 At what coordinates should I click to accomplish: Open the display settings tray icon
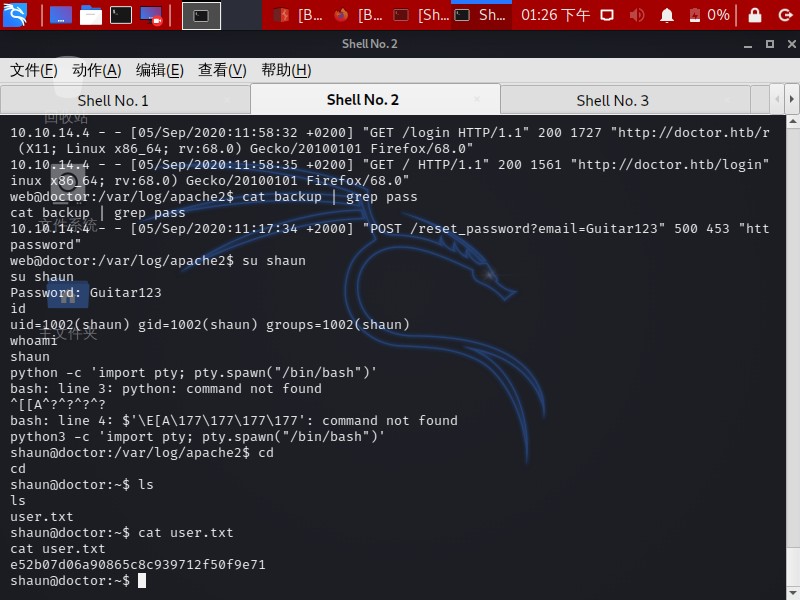[607, 15]
